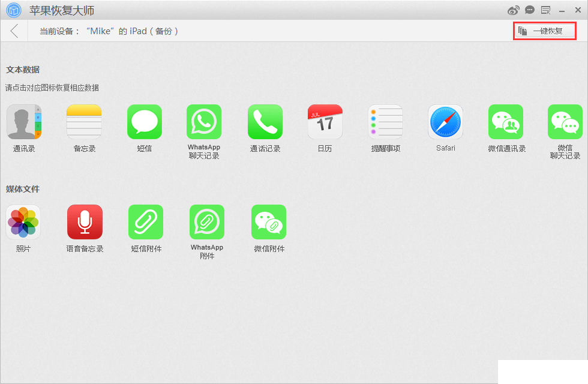Viewport: 588px width, 384px height.
Task: Minimize the 苹果恢复大师 window
Action: click(x=562, y=11)
